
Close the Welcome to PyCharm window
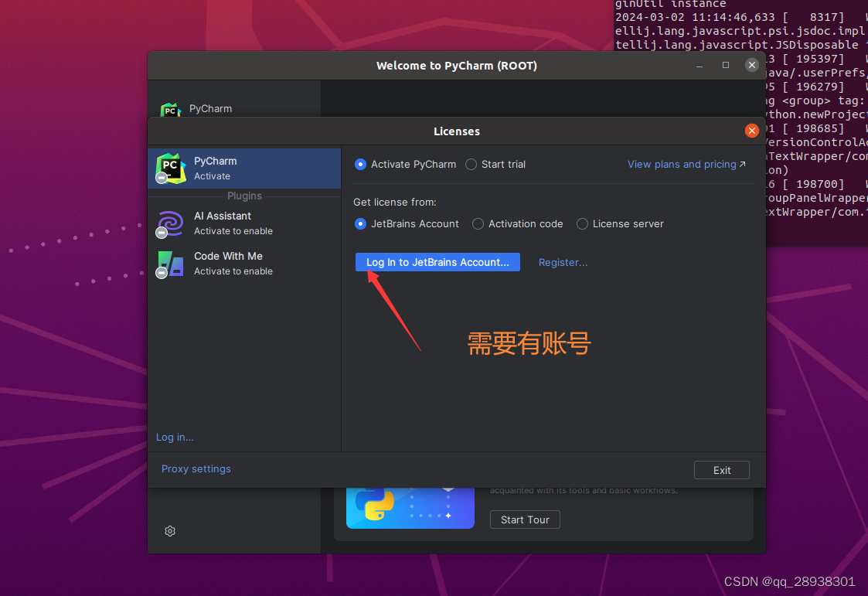(752, 65)
